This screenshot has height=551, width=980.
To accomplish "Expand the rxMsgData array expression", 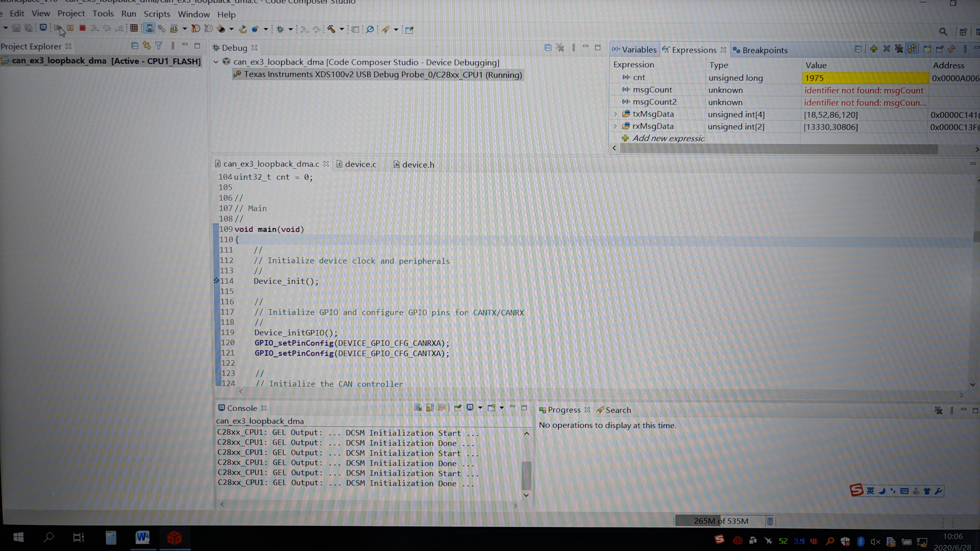I will point(615,126).
